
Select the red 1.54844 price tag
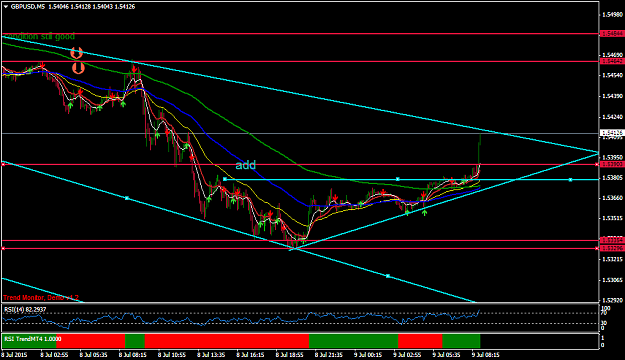[612, 34]
